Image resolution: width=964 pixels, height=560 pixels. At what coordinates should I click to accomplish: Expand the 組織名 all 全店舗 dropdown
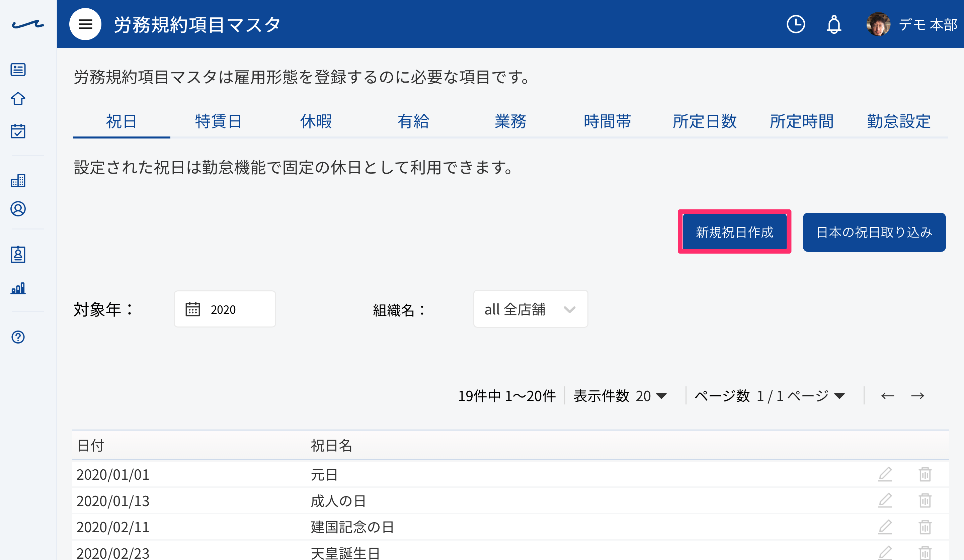pyautogui.click(x=531, y=309)
